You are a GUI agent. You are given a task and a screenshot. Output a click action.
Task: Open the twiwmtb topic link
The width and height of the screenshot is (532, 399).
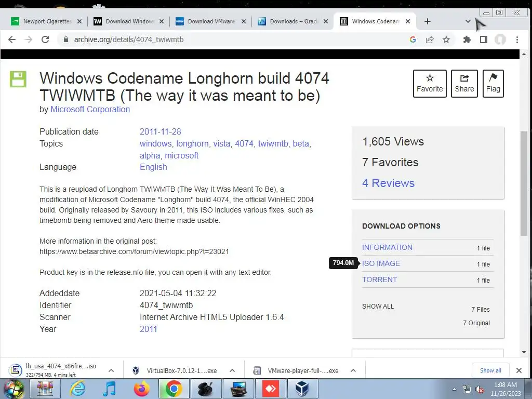coord(273,143)
